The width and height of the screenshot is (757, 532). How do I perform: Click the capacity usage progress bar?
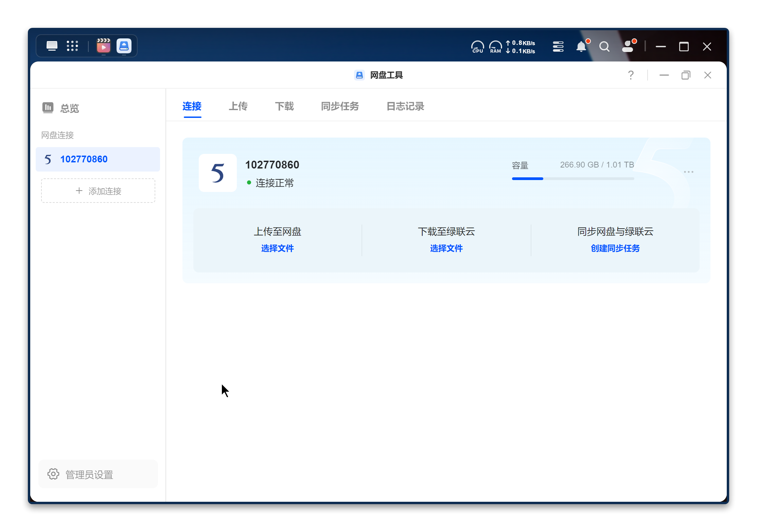573,179
